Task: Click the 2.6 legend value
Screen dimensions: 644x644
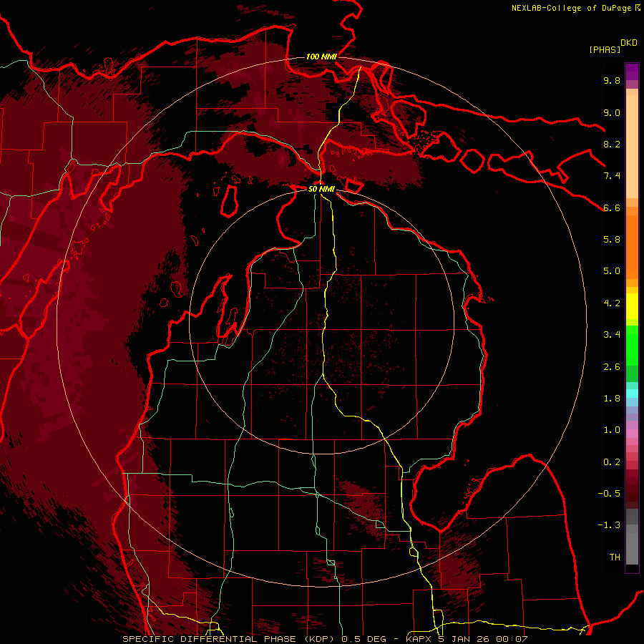Action: click(x=612, y=367)
